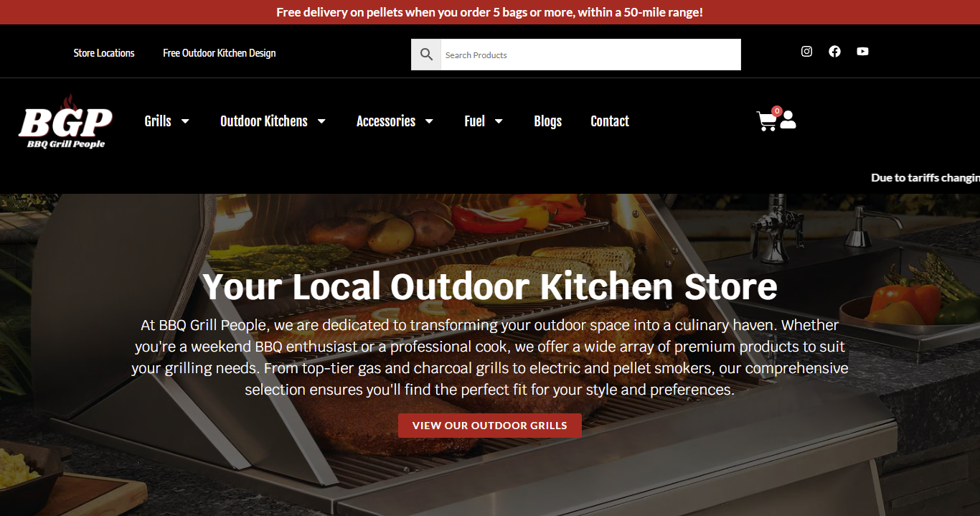Expand the Outdoor Kitchens dropdown arrow

tap(321, 121)
